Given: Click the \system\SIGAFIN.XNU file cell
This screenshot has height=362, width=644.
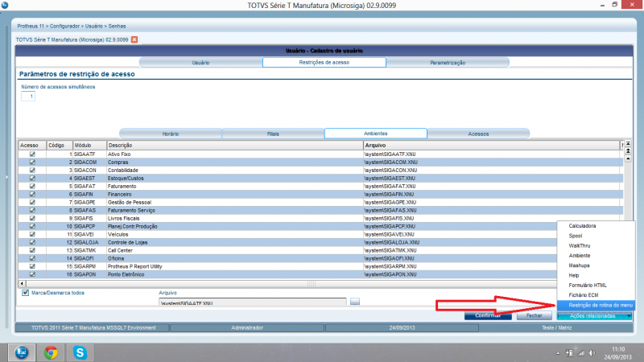Looking at the screenshot, I should pyautogui.click(x=492, y=195).
